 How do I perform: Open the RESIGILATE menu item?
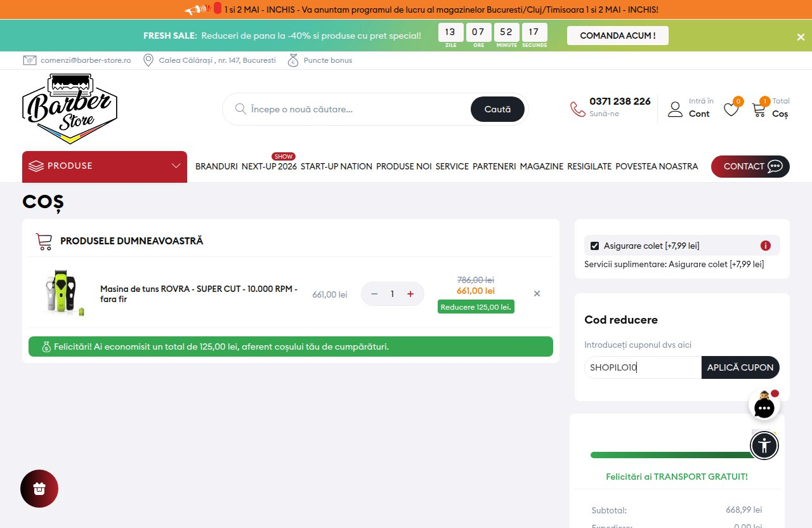pos(589,166)
